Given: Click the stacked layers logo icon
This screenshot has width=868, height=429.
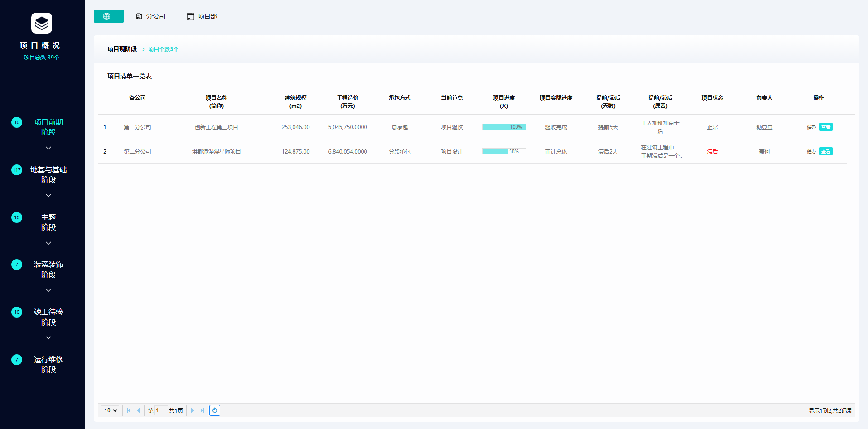Looking at the screenshot, I should [x=42, y=23].
